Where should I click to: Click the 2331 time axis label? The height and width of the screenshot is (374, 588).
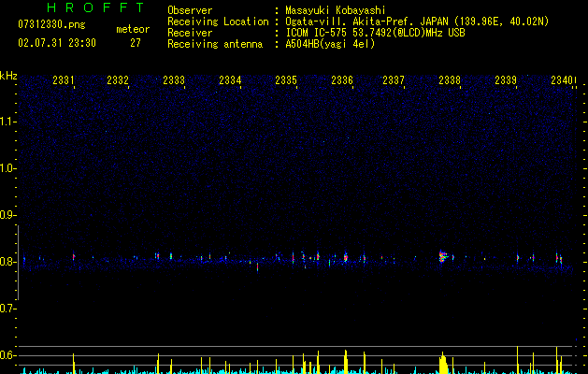(63, 80)
